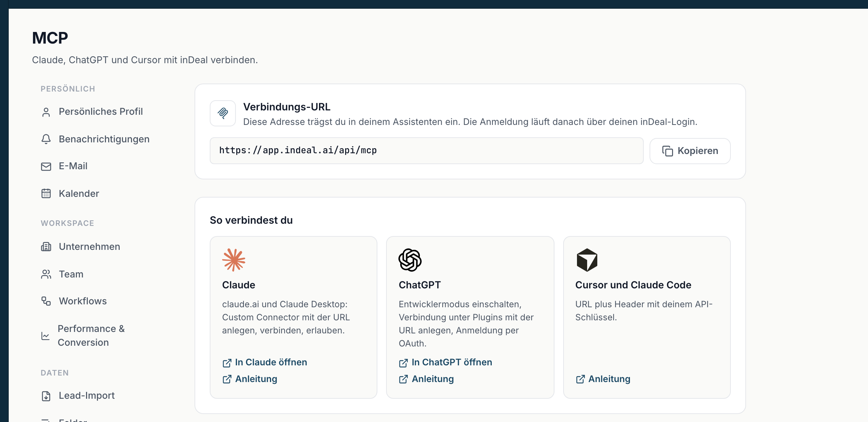This screenshot has height=422, width=868.
Task: Click the So verbindest du heading
Action: pyautogui.click(x=251, y=220)
